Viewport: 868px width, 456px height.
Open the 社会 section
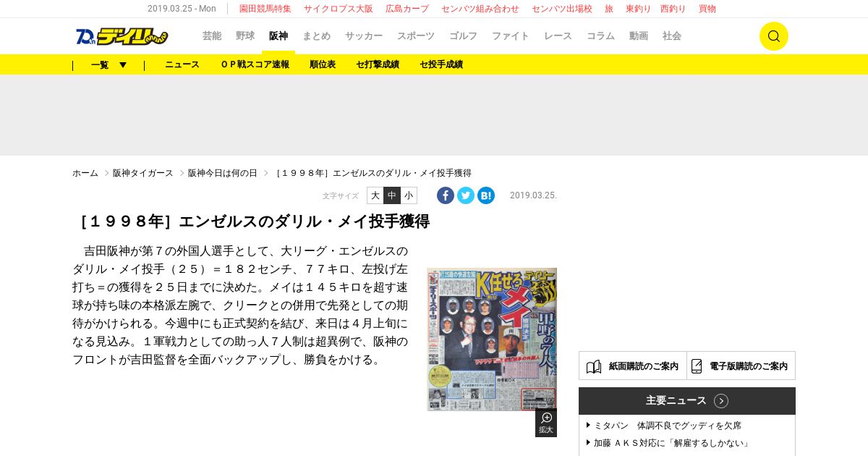coord(672,36)
